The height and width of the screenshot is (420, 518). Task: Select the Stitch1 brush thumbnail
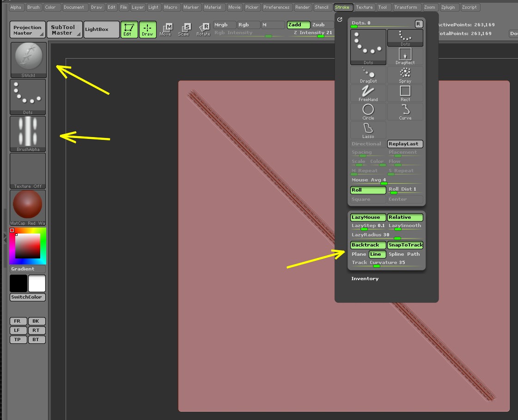click(28, 60)
